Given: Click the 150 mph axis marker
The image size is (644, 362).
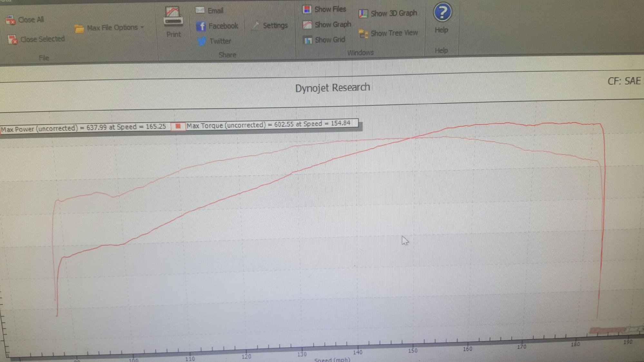Looking at the screenshot, I should 413,350.
